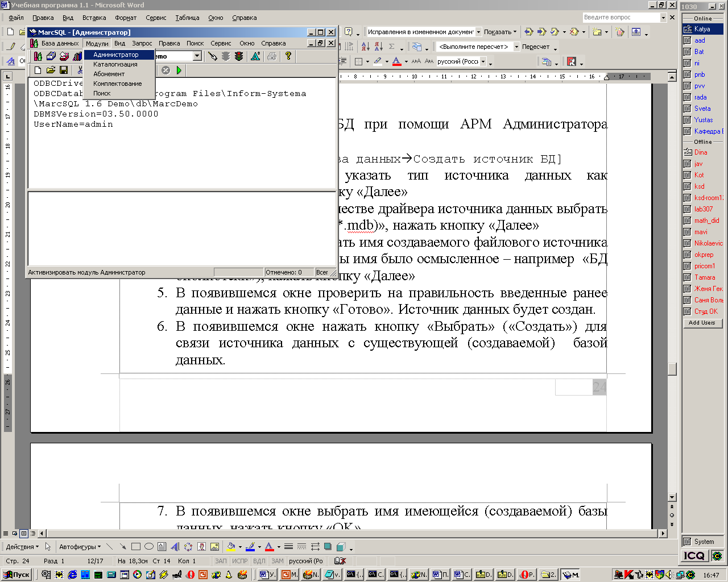Switch to Normal view button
Screen dimensions: 728x582
[x=6, y=534]
